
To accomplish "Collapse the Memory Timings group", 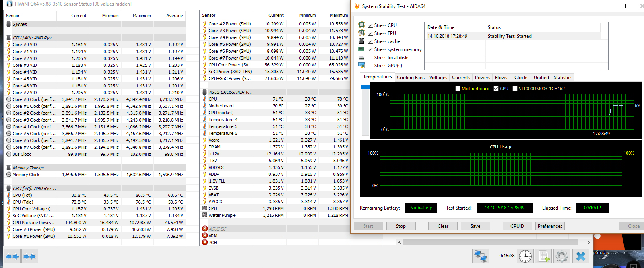I will tap(9, 168).
